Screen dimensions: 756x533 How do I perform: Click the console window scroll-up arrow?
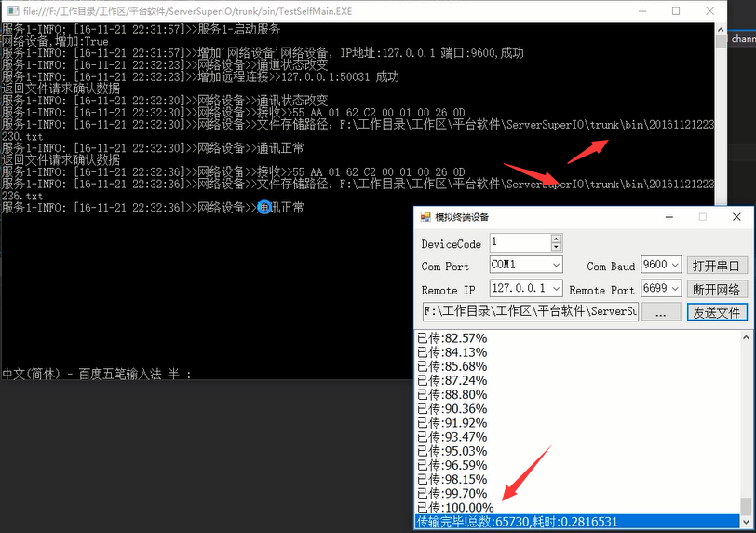tap(721, 30)
